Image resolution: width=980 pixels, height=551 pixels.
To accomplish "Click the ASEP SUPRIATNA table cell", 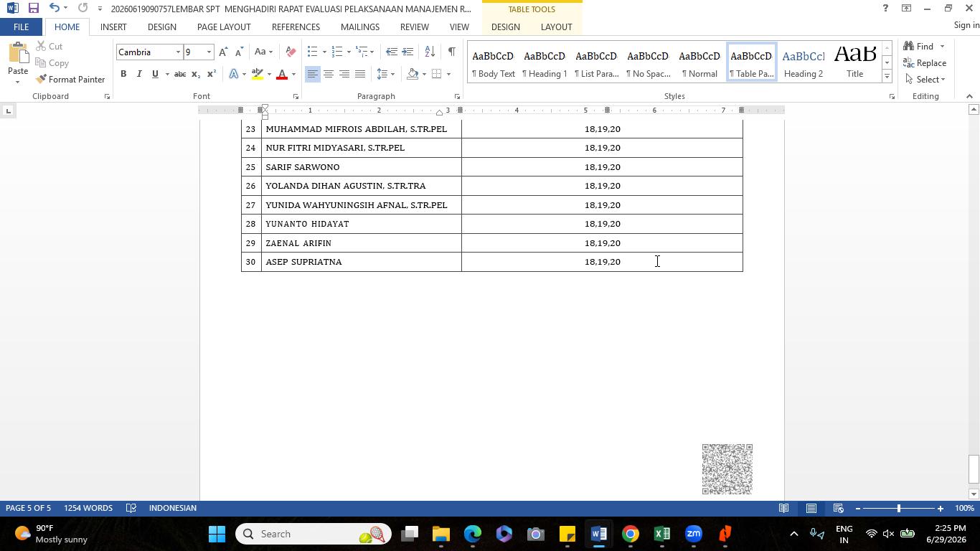I will 362,262.
